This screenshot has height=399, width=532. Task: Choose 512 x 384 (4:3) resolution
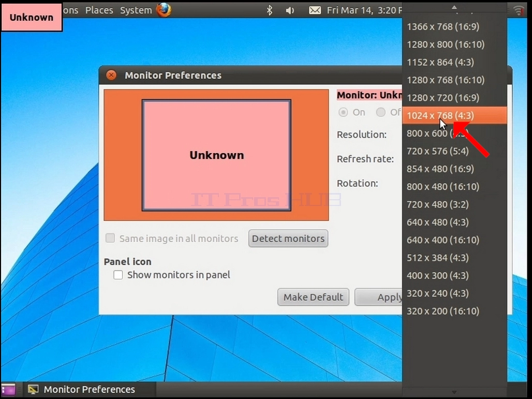click(x=454, y=258)
